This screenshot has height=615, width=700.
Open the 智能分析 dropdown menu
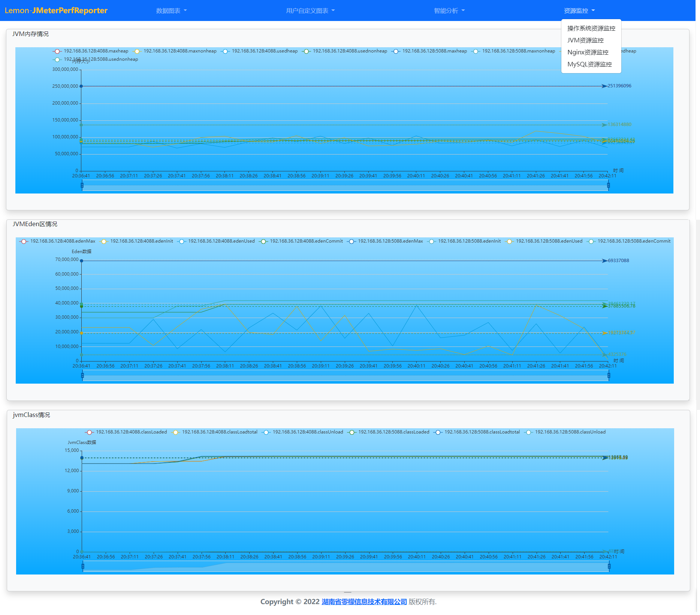(449, 10)
